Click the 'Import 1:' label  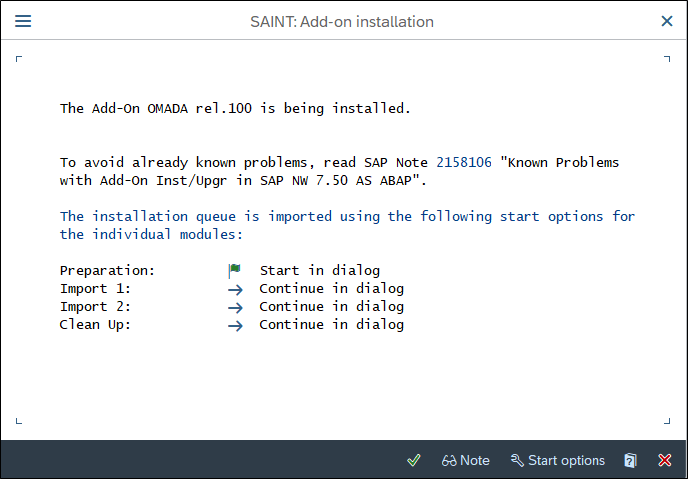tap(95, 289)
